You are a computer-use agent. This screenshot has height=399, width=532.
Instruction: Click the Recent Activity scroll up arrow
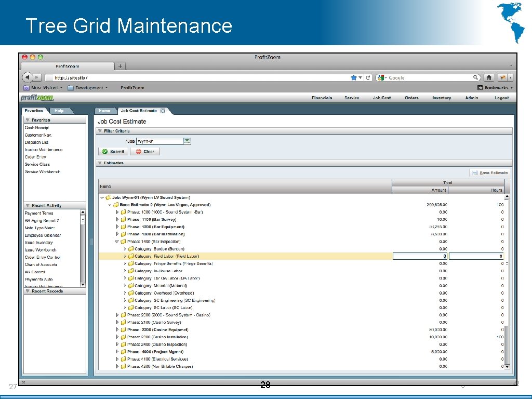point(83,212)
